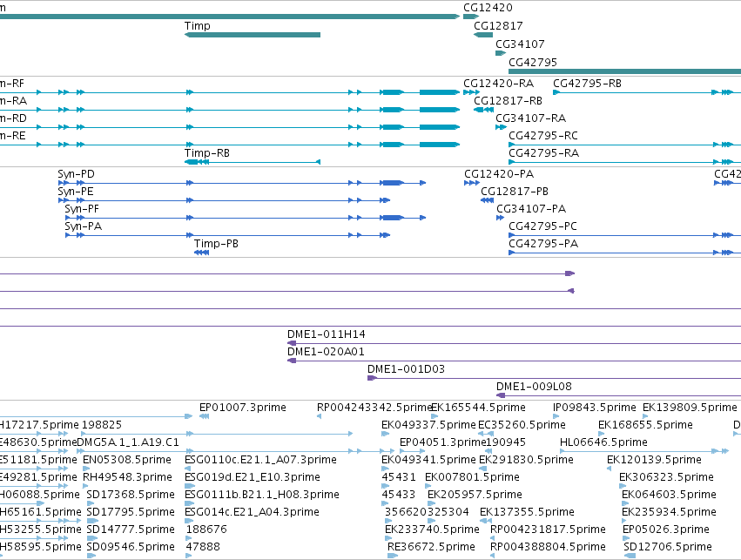Select the CG42795-RC transcript label
The image size is (741, 560).
coord(543,136)
